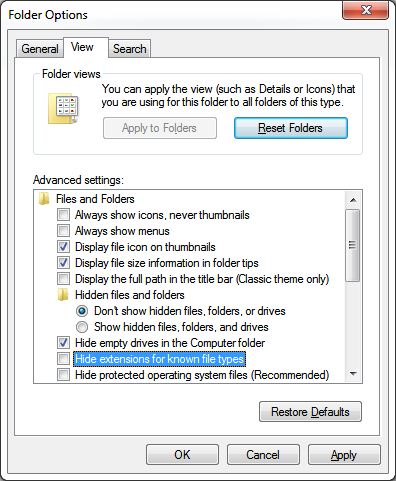Select Don't show hidden files radio button
Viewport: 396px width, 481px height.
82,311
